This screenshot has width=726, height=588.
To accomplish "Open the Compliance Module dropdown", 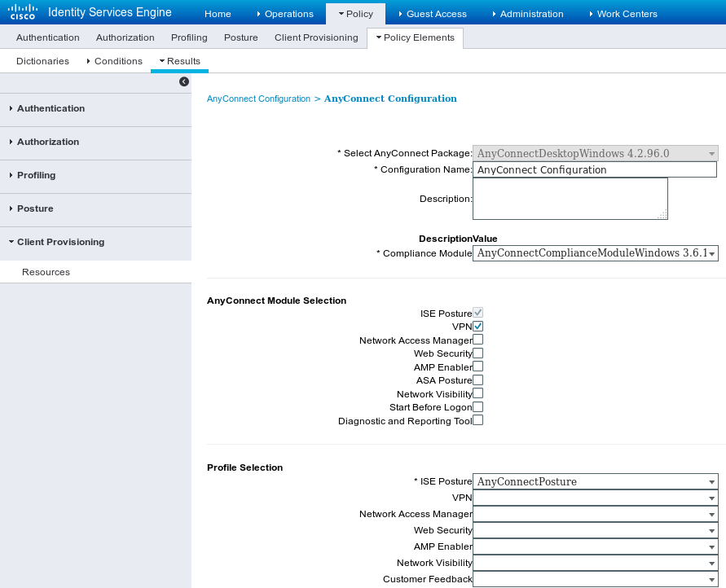I will click(596, 253).
